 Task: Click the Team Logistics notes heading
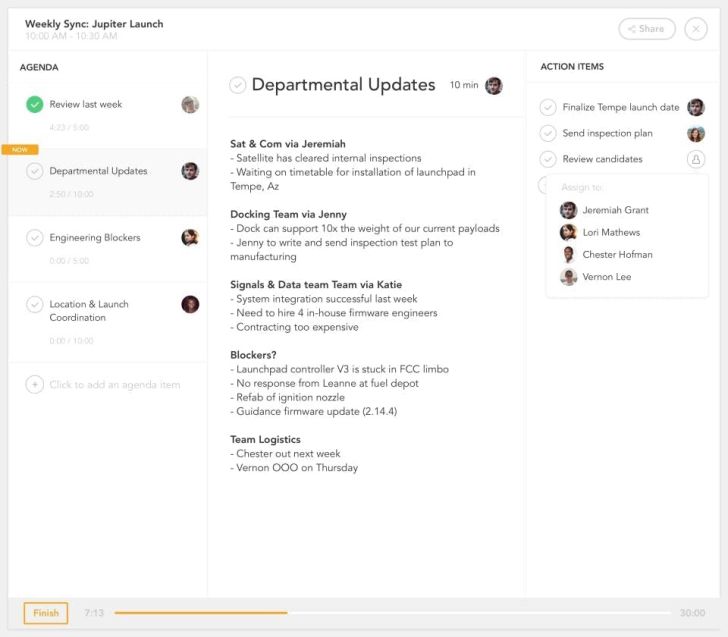(265, 439)
